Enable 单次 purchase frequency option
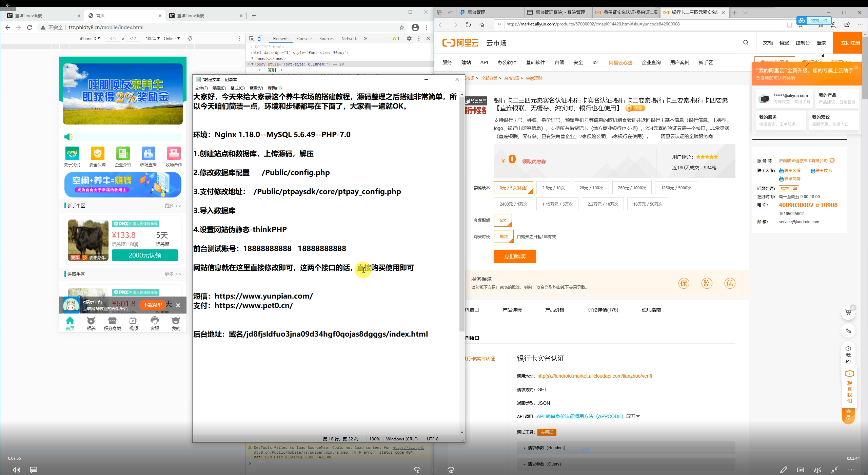Viewport: 868px width, 475px height. point(503,236)
